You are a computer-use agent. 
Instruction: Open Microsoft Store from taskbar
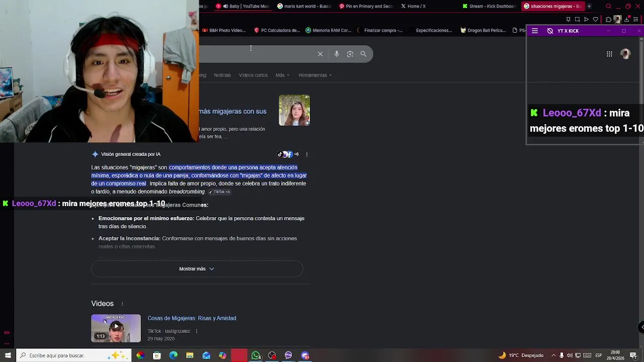pyautogui.click(x=157, y=355)
